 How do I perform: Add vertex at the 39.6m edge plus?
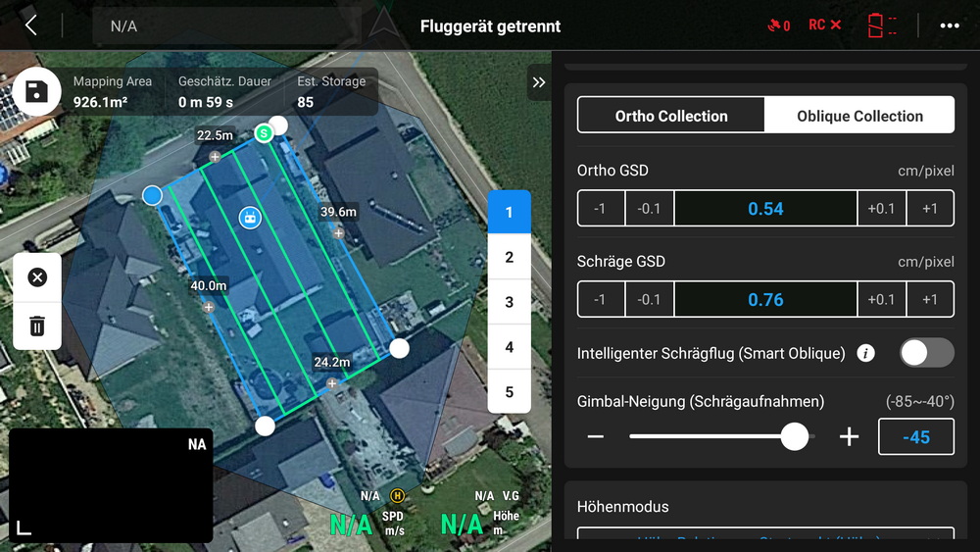click(x=338, y=233)
